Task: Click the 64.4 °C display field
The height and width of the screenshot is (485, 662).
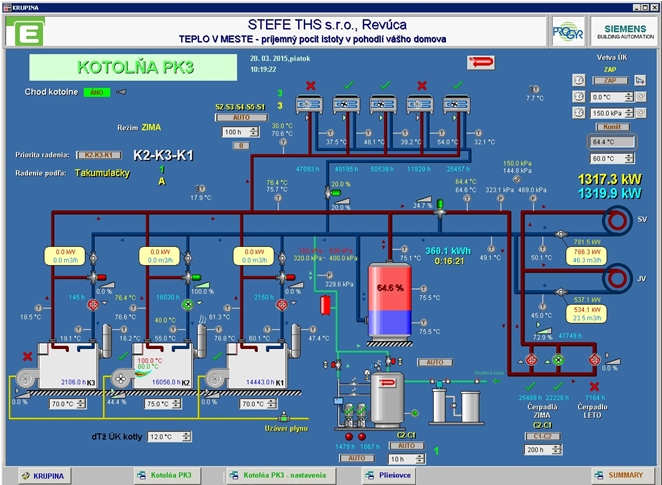Action: tap(612, 142)
